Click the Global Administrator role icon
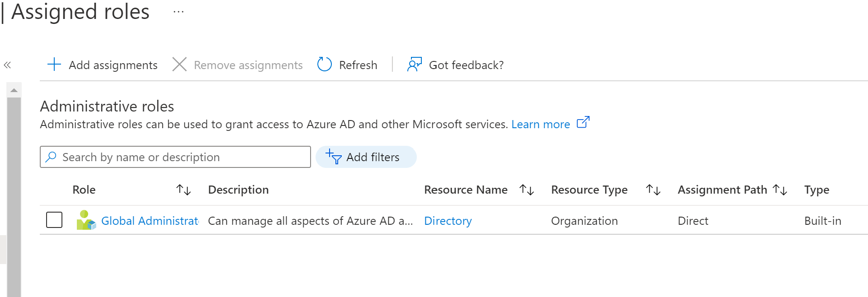868x297 pixels. coord(86,220)
